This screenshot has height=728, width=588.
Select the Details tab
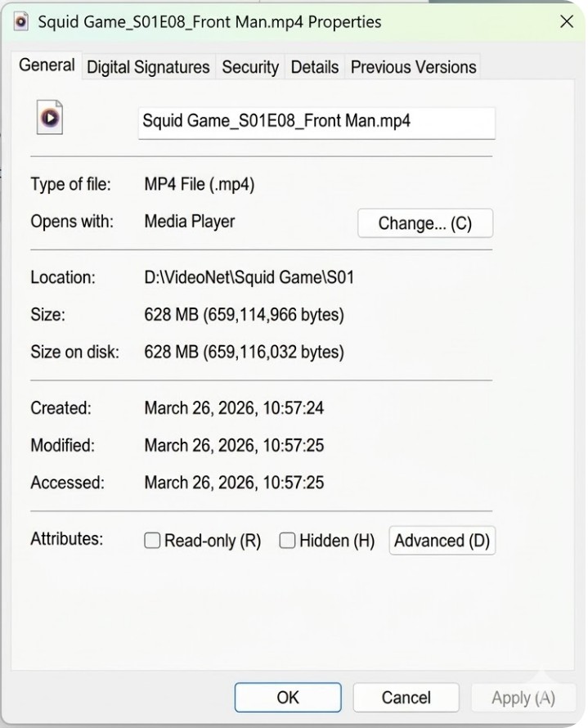click(x=315, y=67)
